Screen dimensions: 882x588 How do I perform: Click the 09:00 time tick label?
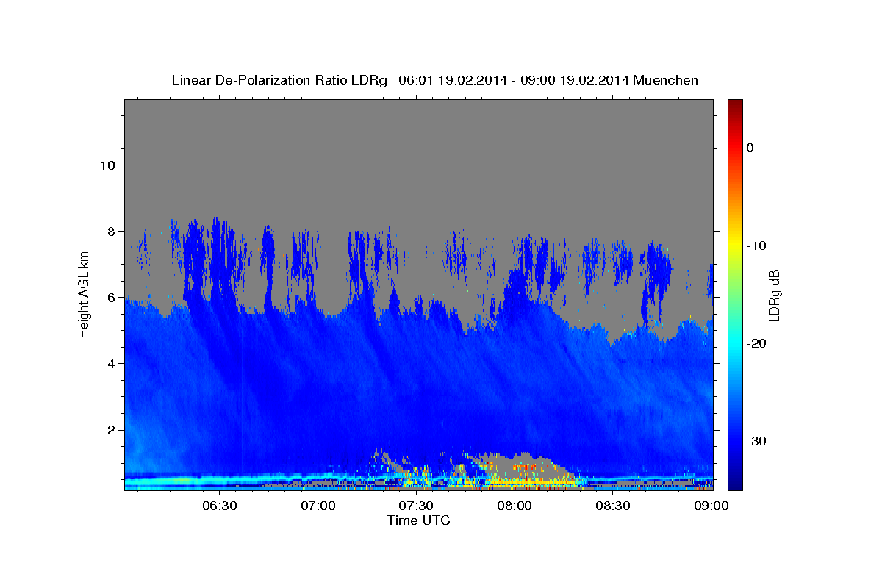tap(711, 506)
